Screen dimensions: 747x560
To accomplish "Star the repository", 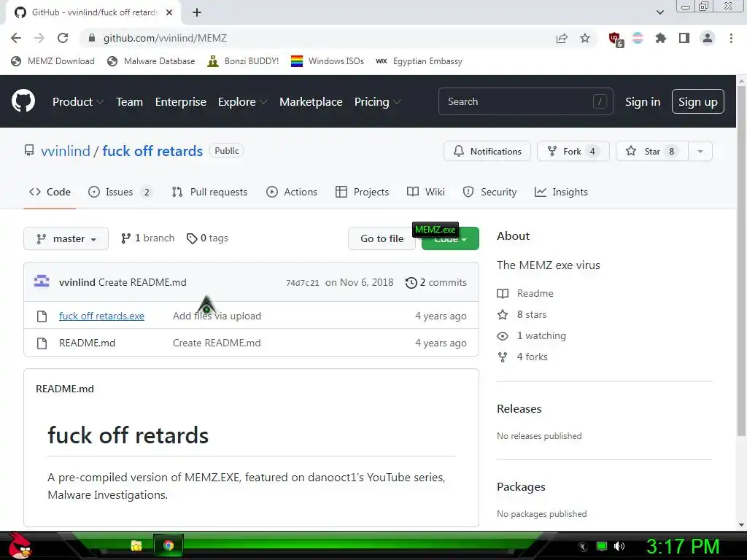I will tap(651, 151).
